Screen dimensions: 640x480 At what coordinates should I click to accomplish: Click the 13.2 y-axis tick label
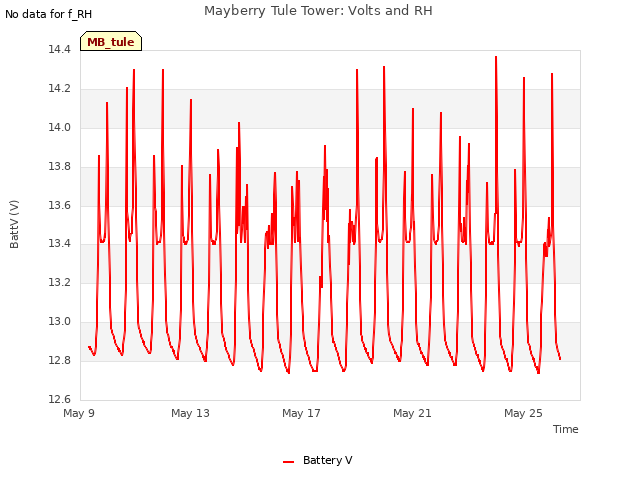tap(60, 282)
